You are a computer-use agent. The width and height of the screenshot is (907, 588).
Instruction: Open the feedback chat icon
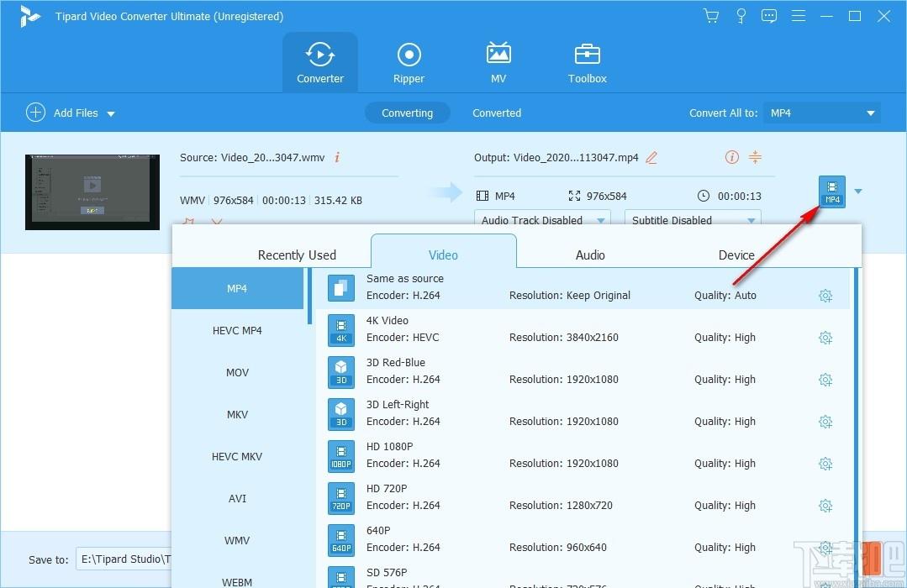[x=769, y=16]
